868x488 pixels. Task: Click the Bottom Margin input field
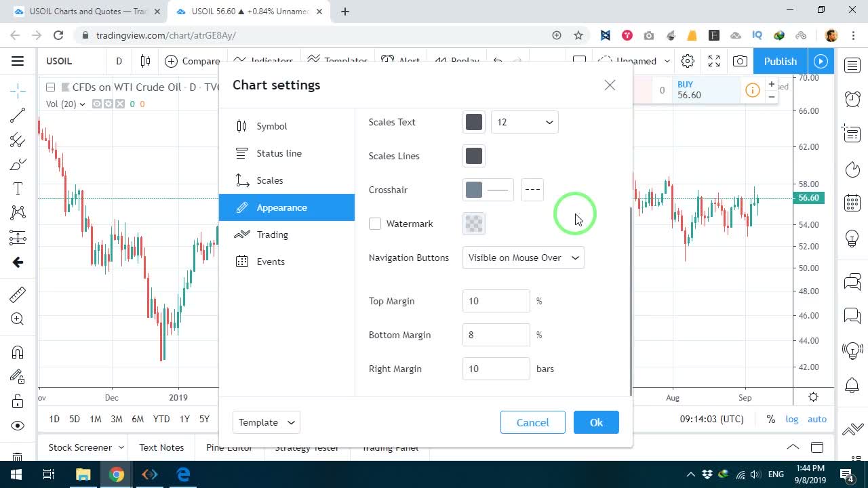496,335
